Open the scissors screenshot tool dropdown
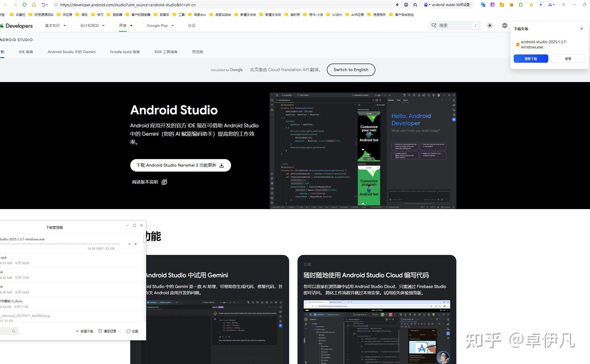 pos(554,5)
